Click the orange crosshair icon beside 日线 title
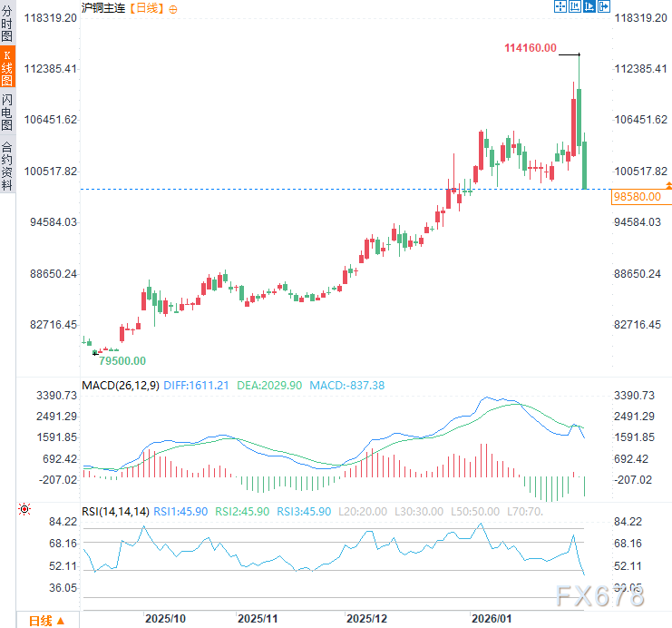The width and height of the screenshot is (672, 628). tap(174, 8)
